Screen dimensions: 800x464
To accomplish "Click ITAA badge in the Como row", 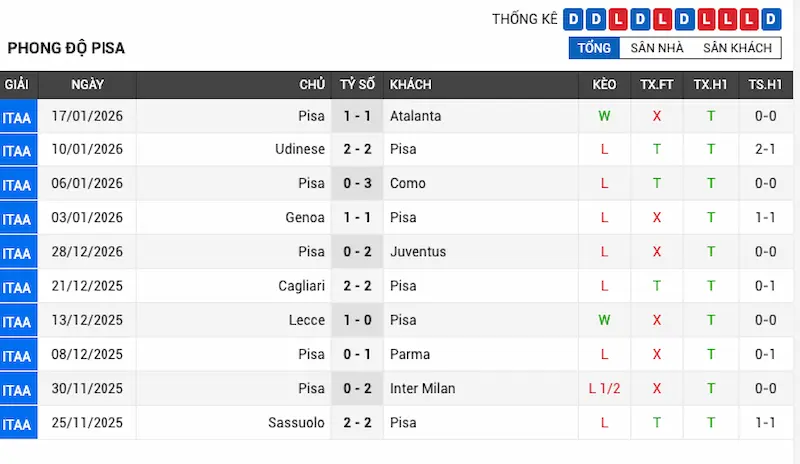I will pos(17,185).
